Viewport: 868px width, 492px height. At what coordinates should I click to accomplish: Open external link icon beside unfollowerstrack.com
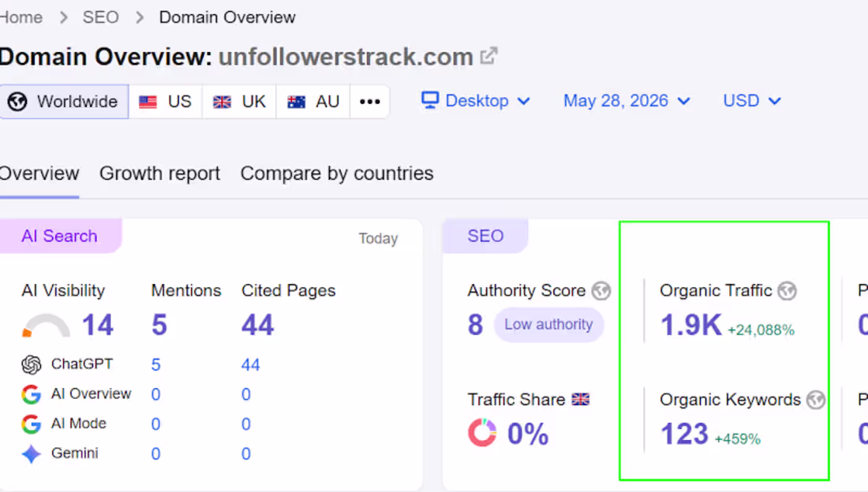(488, 56)
